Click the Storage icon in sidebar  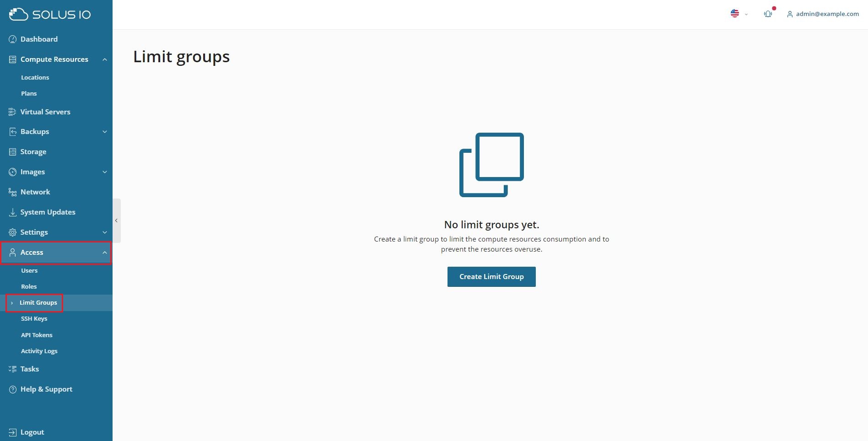point(13,152)
